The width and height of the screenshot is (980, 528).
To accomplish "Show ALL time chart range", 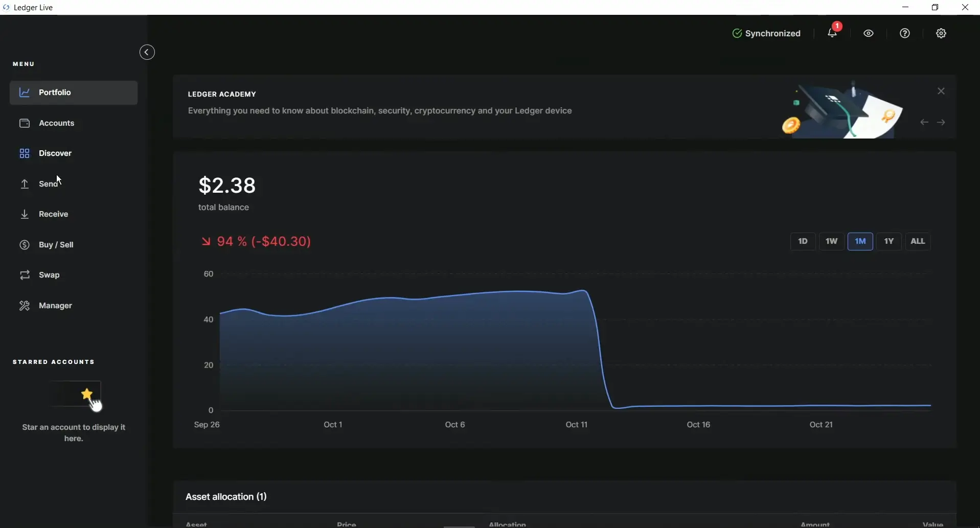I will point(918,241).
